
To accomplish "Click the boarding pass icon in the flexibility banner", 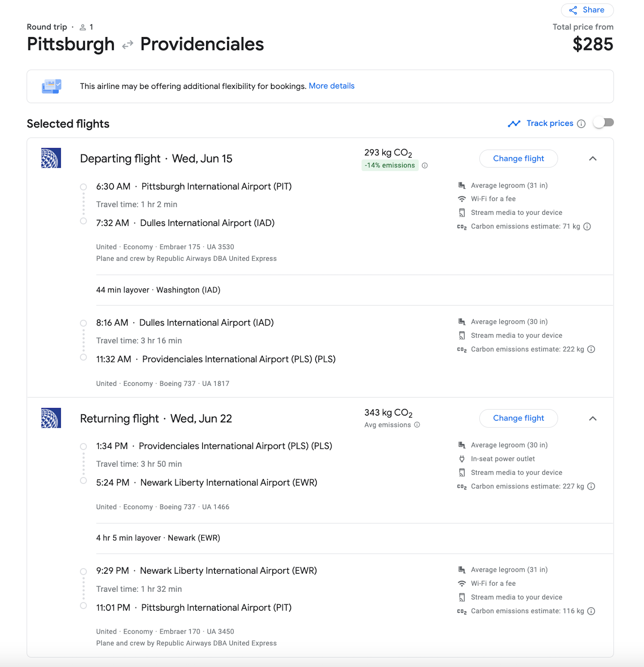I will click(x=51, y=86).
